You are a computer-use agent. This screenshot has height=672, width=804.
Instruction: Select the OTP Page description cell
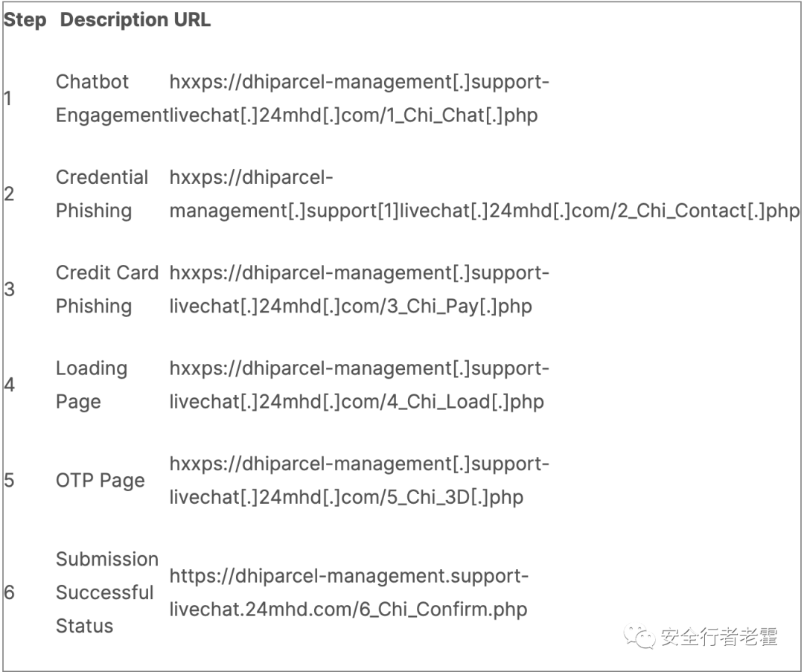[x=100, y=480]
